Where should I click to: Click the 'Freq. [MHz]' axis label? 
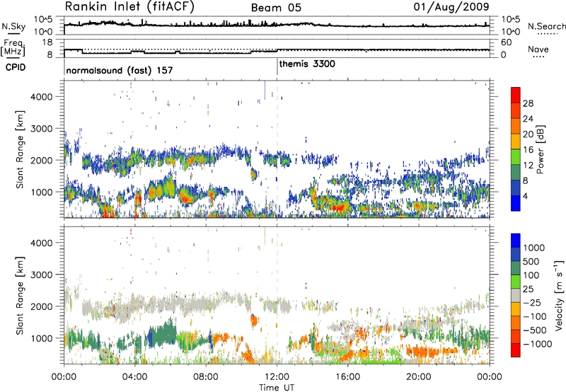13,48
